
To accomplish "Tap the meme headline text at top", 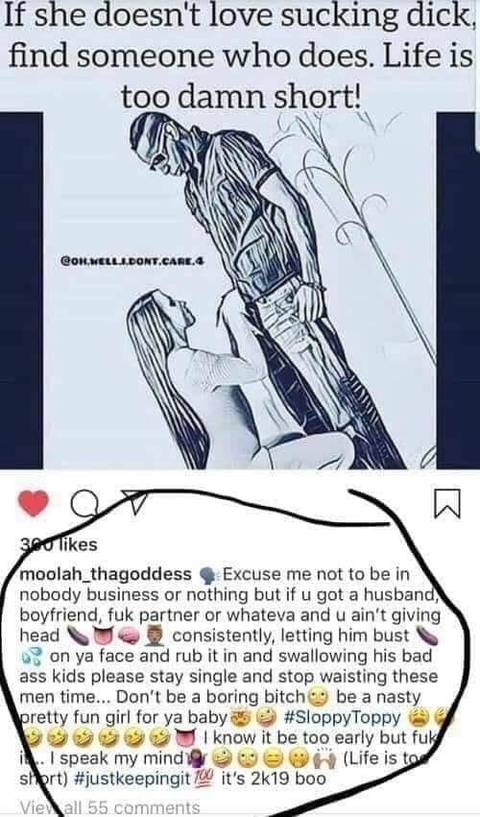I will (x=240, y=54).
